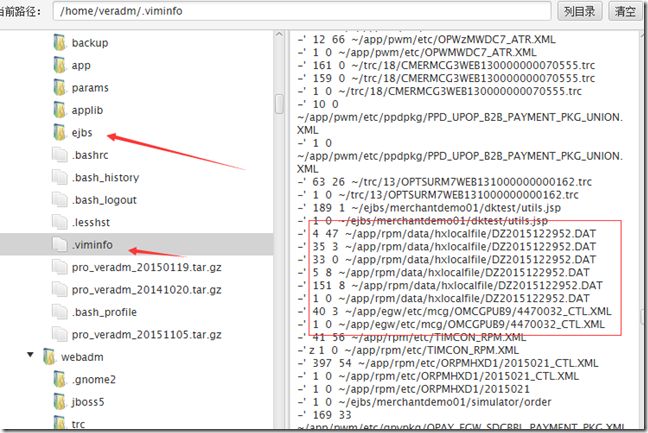This screenshot has width=648, height=433.
Task: Select the webadm folder name
Action: pyautogui.click(x=82, y=357)
